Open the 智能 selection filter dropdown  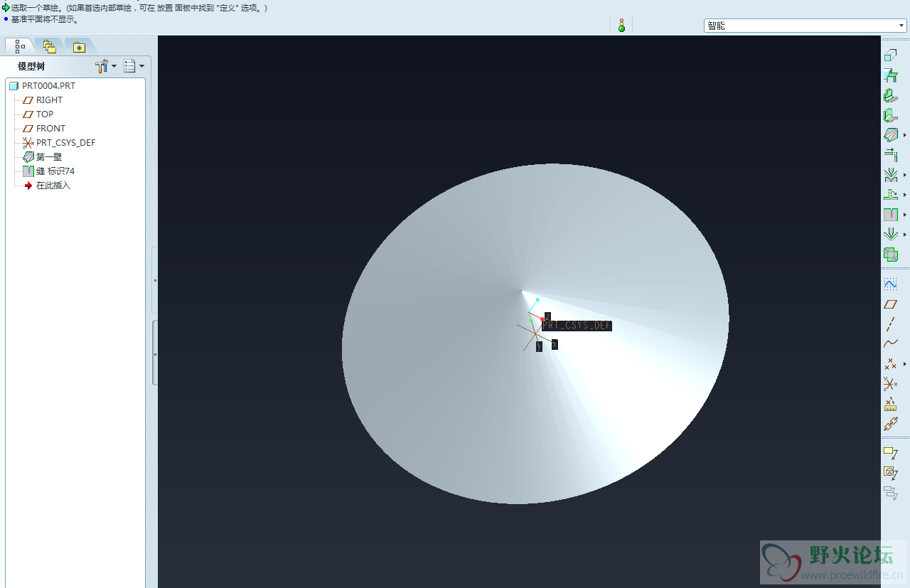pos(805,26)
